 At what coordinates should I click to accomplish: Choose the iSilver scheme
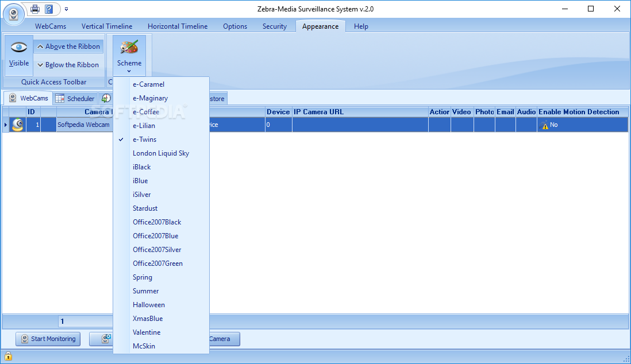pyautogui.click(x=161, y=195)
